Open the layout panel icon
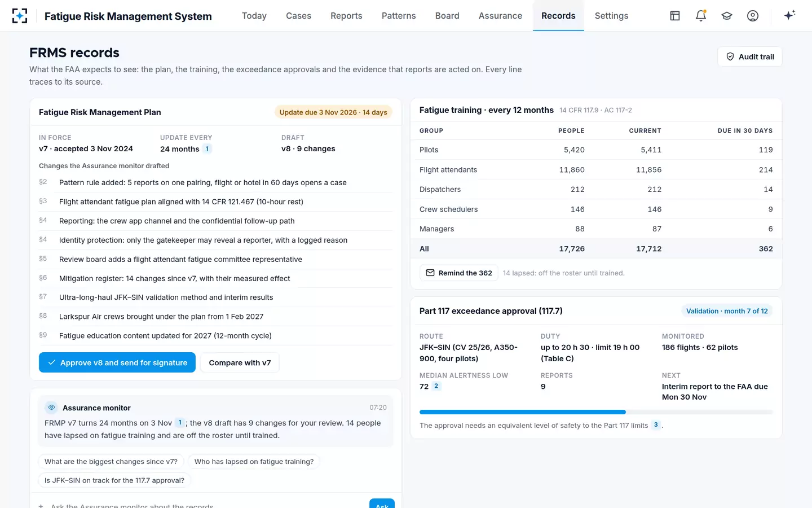 point(675,16)
